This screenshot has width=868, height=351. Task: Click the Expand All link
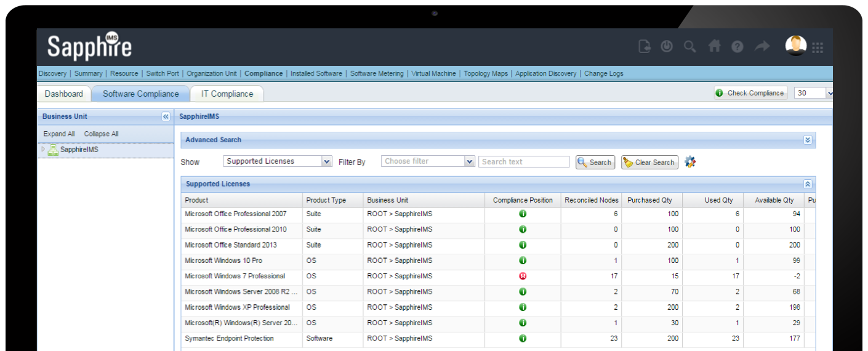point(59,134)
